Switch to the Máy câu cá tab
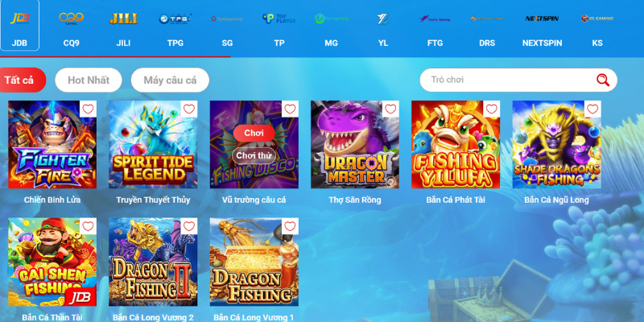This screenshot has width=644, height=322. click(170, 80)
